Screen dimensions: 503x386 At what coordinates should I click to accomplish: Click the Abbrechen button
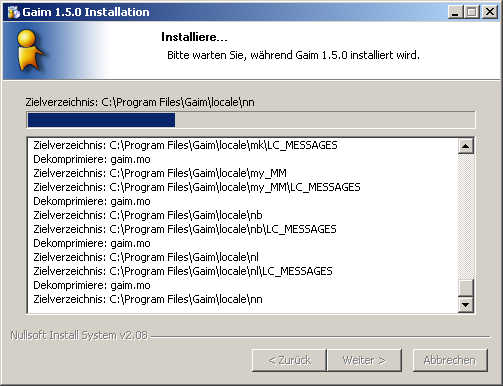pos(450,360)
